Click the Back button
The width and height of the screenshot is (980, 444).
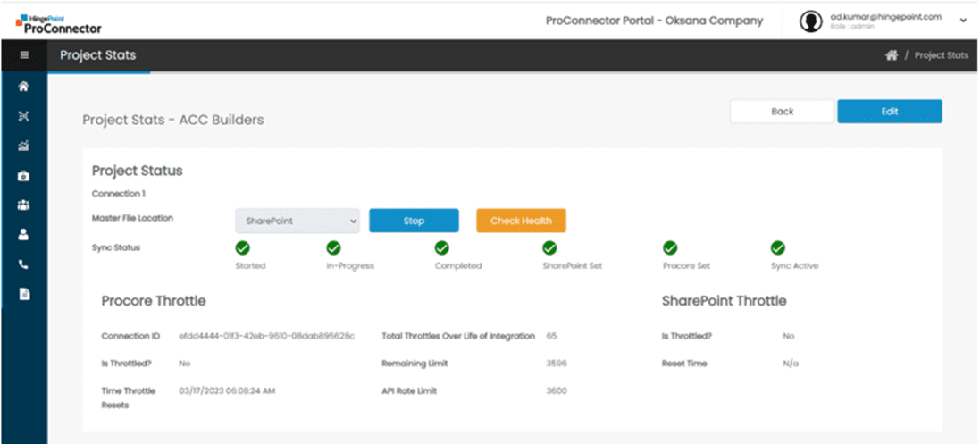(782, 112)
